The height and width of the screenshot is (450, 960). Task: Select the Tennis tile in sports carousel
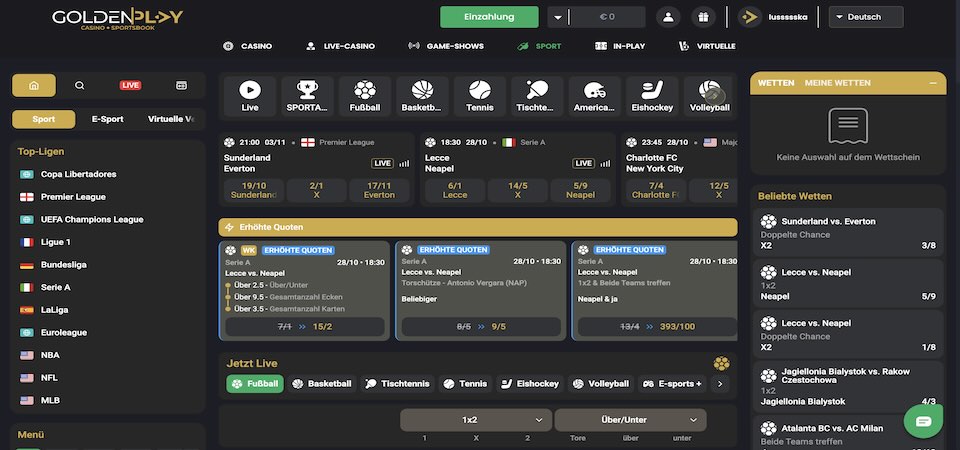point(480,96)
